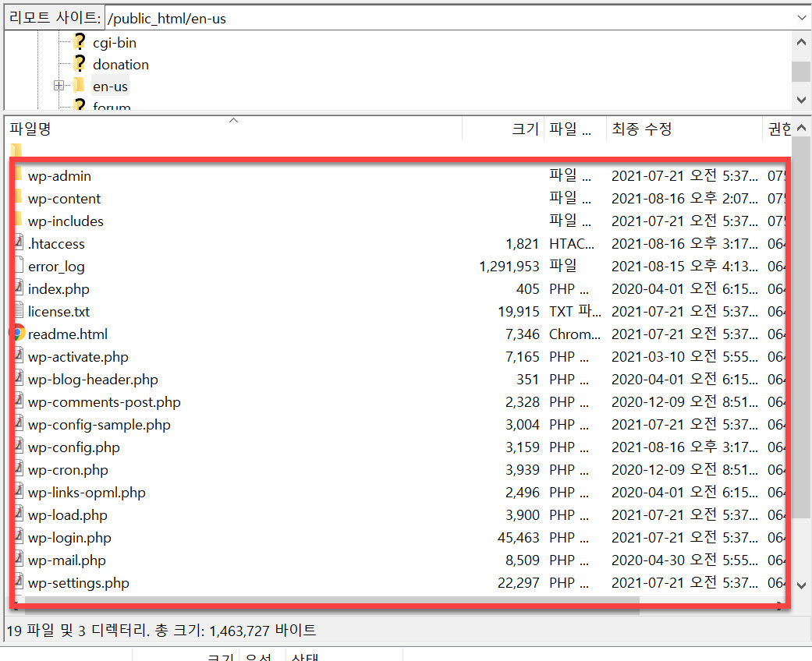Select the wp-activate.php file
The image size is (812, 661).
(x=78, y=357)
